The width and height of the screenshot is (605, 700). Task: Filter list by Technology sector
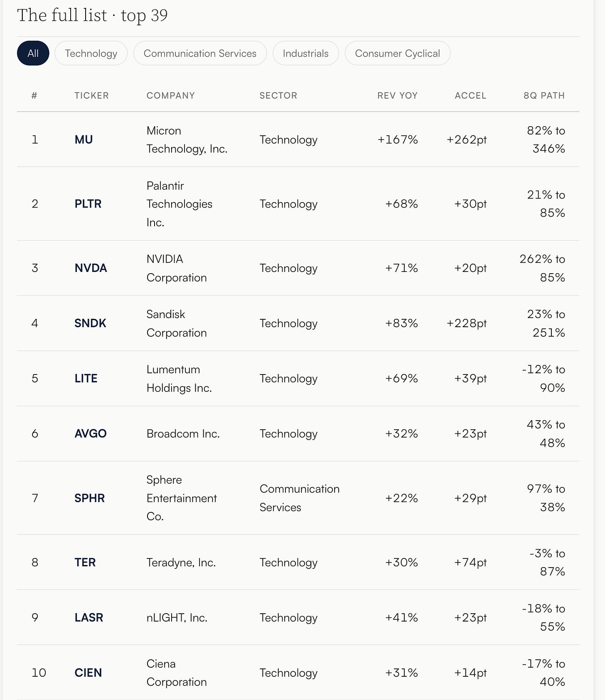tap(91, 53)
